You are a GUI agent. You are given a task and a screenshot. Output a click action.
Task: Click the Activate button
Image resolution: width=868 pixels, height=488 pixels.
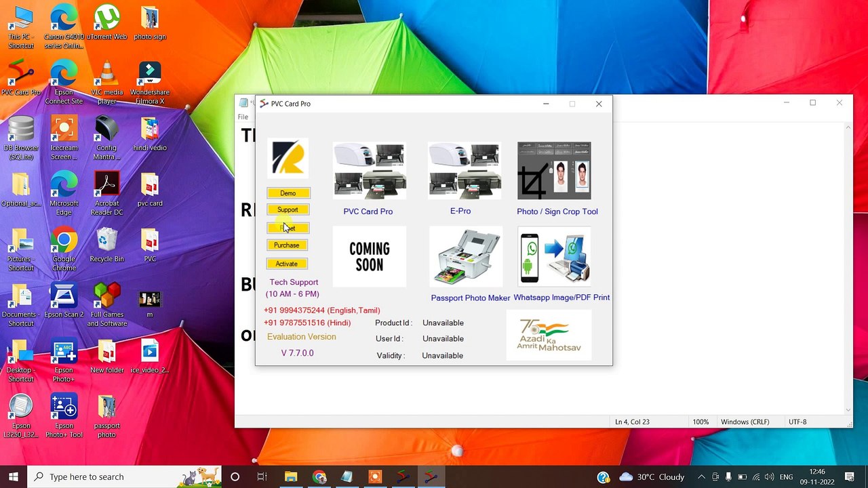click(x=287, y=264)
